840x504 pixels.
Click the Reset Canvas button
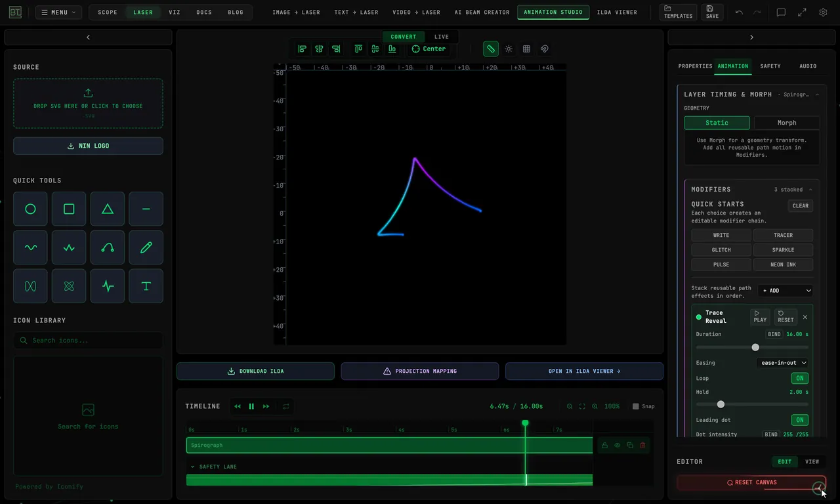751,483
